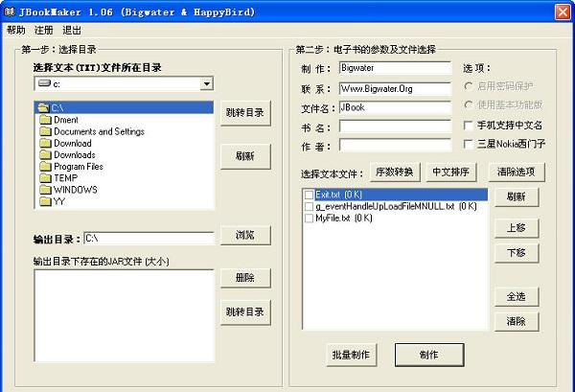Image resolution: width=575 pixels, height=392 pixels.
Task: Click the 序数转换 button
Action: (x=395, y=172)
